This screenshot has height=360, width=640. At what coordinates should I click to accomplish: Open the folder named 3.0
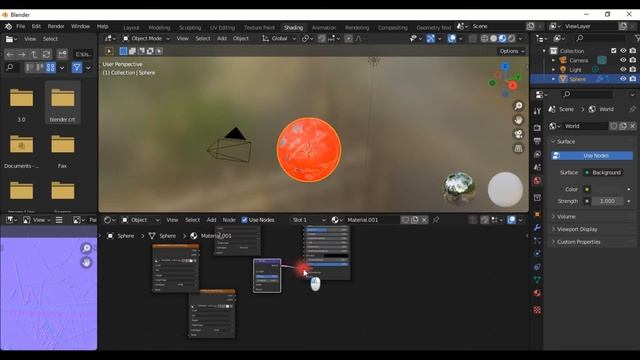(x=21, y=102)
